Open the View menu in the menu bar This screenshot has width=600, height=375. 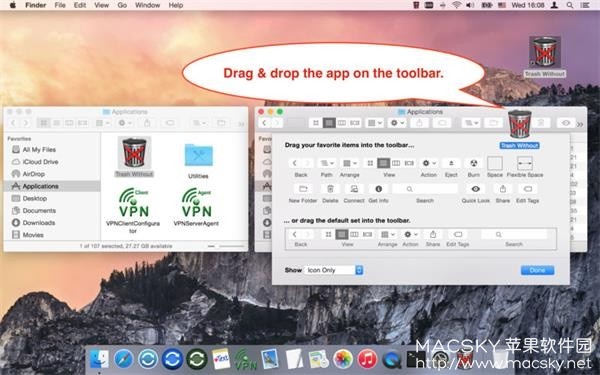[x=101, y=5]
